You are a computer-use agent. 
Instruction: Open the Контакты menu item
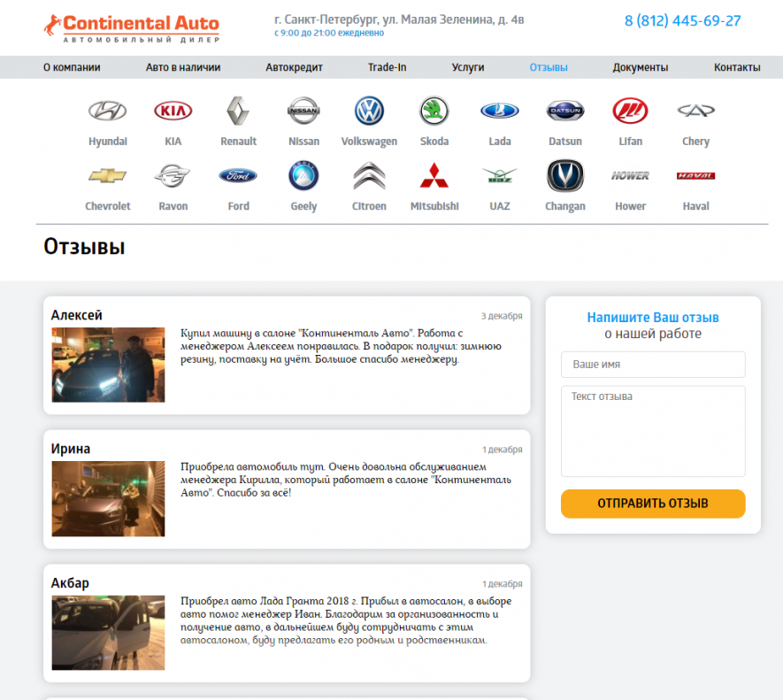737,67
